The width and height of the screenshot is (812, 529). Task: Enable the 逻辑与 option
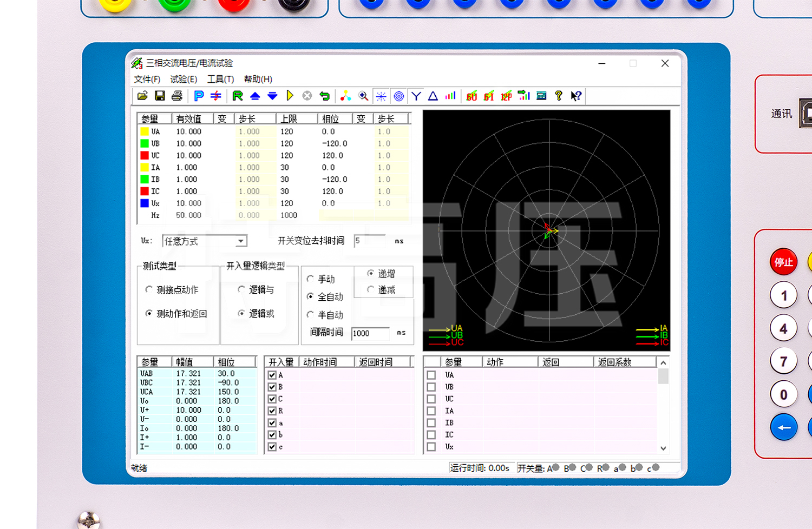tap(241, 289)
